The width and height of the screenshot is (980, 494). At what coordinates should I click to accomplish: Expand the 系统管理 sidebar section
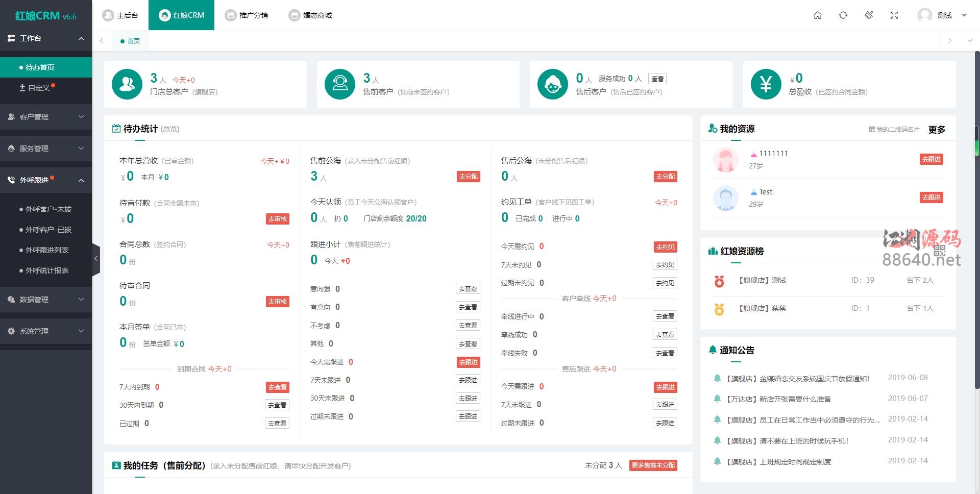(x=46, y=331)
